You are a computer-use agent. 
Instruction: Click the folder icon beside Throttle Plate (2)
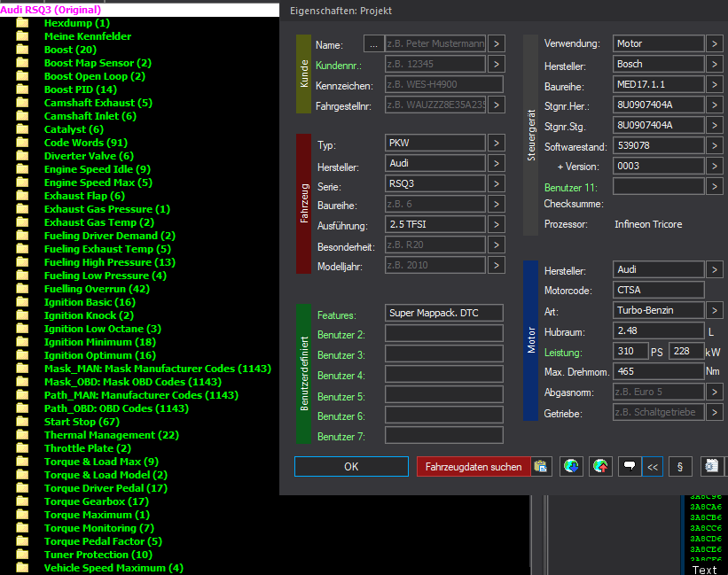tap(22, 448)
